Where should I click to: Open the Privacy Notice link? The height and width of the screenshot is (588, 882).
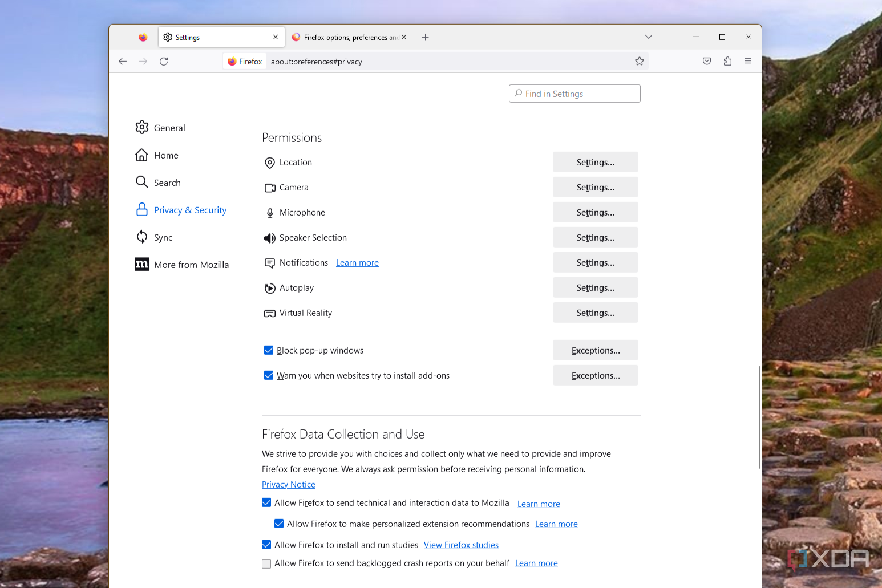click(289, 485)
